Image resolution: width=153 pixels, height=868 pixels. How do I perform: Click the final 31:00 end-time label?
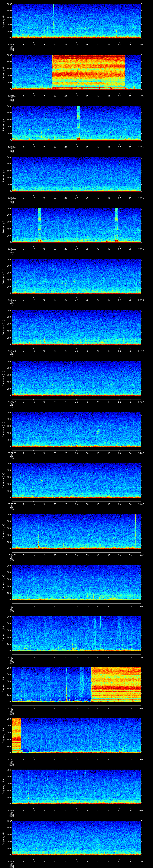tap(141, 862)
